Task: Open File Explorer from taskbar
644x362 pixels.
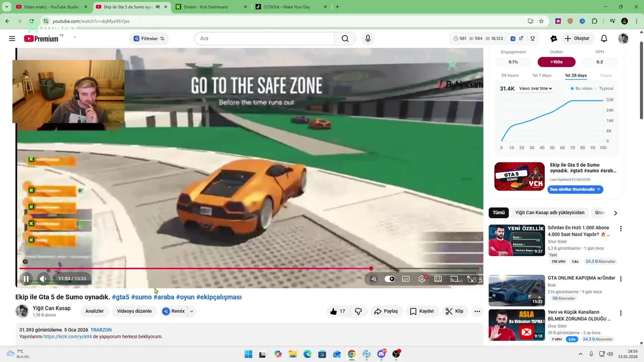Action: point(293,354)
